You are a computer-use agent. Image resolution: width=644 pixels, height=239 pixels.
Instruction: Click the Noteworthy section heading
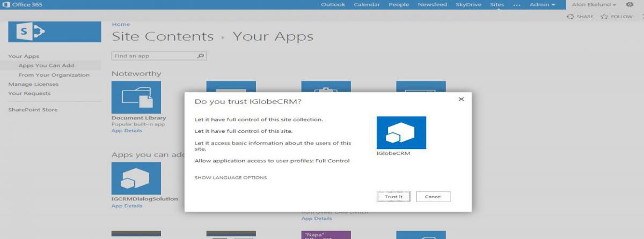click(136, 73)
